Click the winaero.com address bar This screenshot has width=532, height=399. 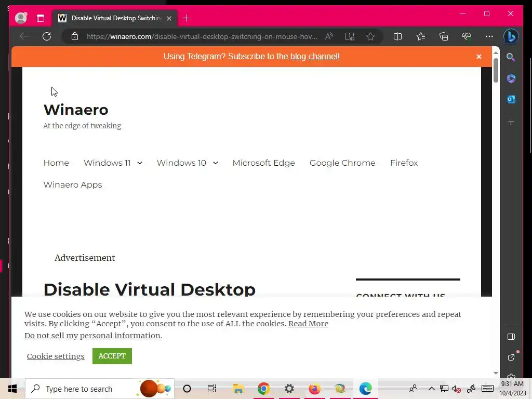click(x=202, y=37)
